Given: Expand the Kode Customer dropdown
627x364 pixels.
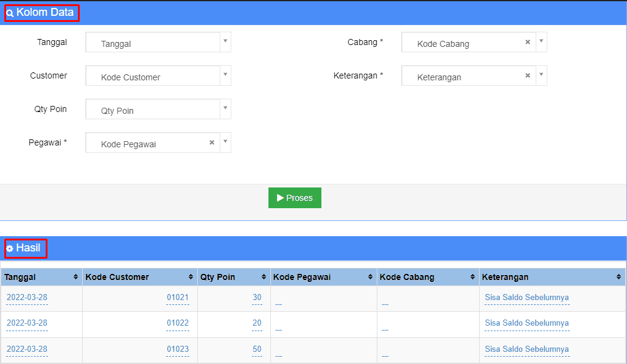Looking at the screenshot, I should (225, 75).
